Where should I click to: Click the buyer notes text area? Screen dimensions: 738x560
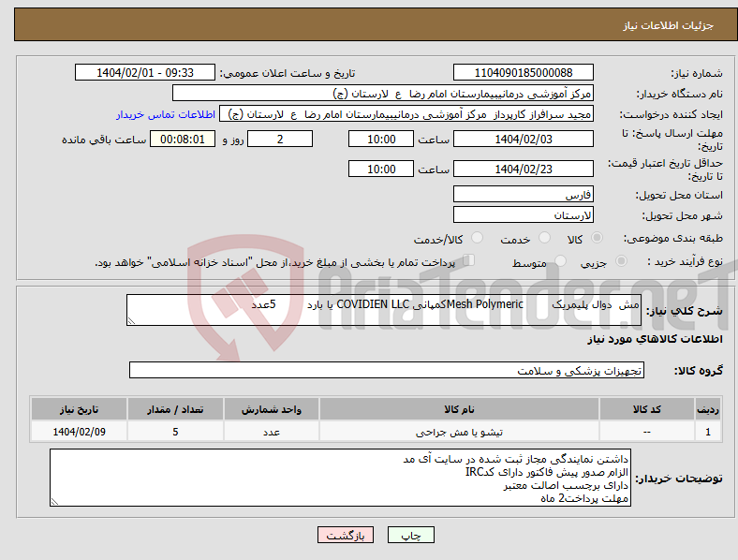tap(340, 478)
